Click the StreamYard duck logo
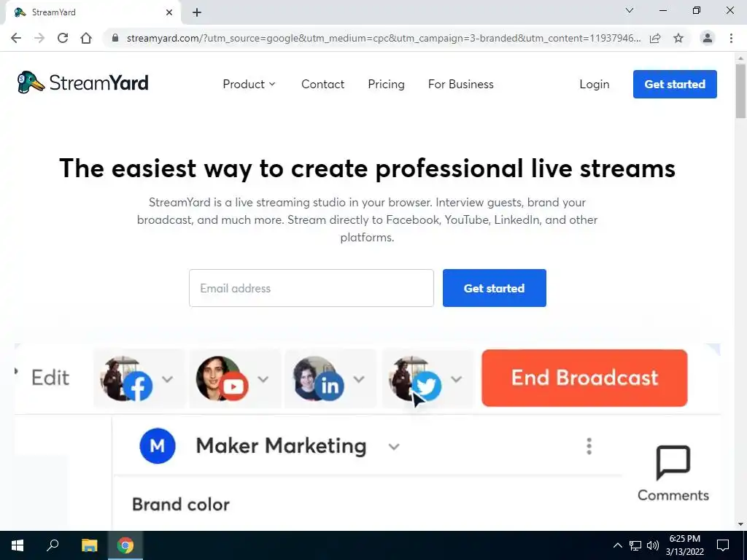This screenshot has height=560, width=747. tap(31, 82)
